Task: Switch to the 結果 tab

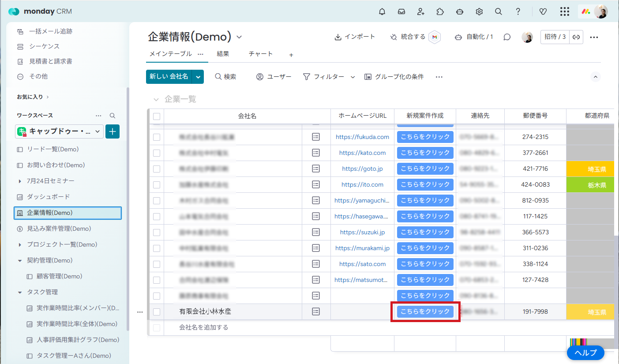Action: 223,54
